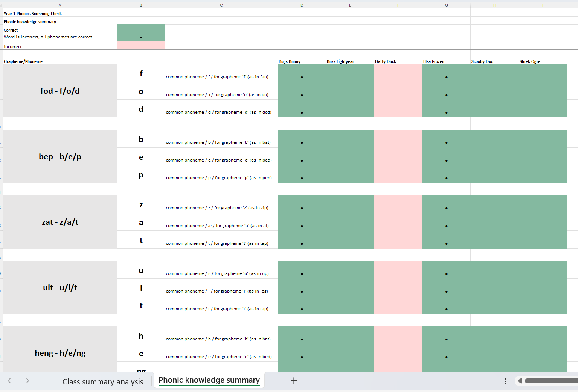The height and width of the screenshot is (392, 578).
Task: Select column E header
Action: (350, 5)
